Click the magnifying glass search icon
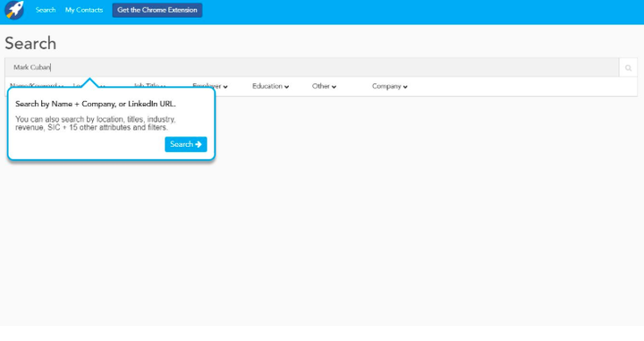Image resolution: width=644 pixels, height=341 pixels. click(628, 68)
